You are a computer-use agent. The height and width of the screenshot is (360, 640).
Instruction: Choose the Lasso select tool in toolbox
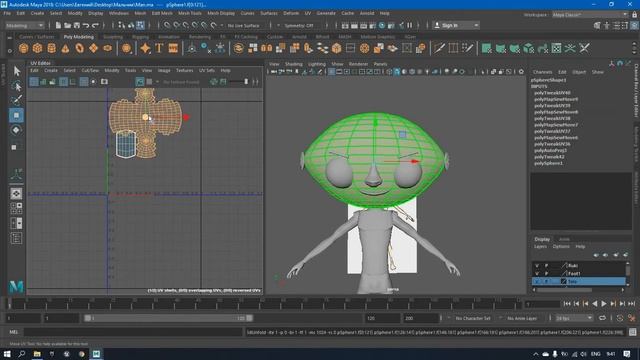pos(16,86)
